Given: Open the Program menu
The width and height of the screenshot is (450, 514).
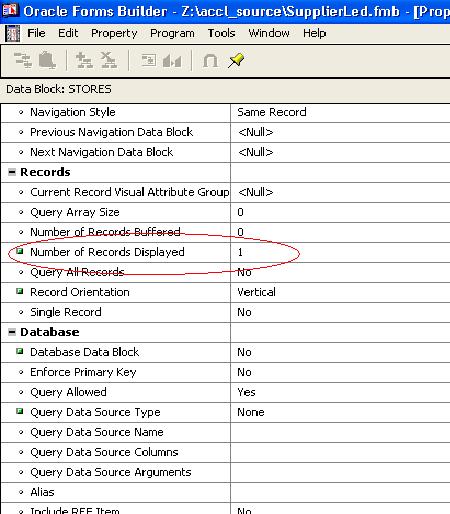Looking at the screenshot, I should pos(172,33).
